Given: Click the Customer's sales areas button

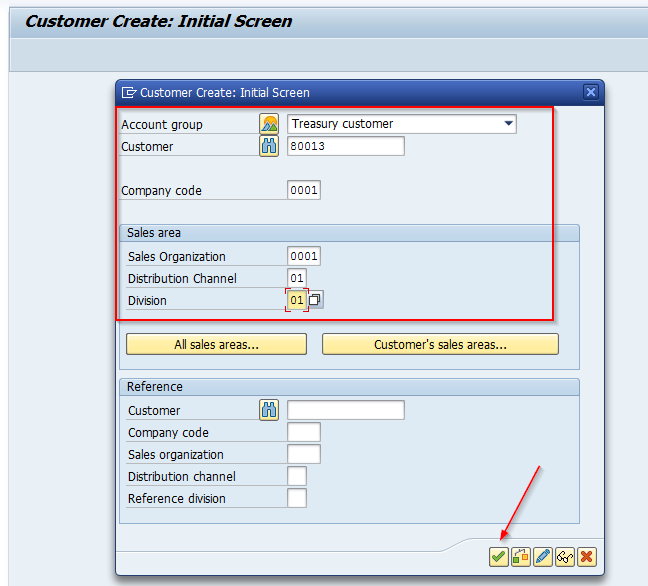Looking at the screenshot, I should point(440,345).
